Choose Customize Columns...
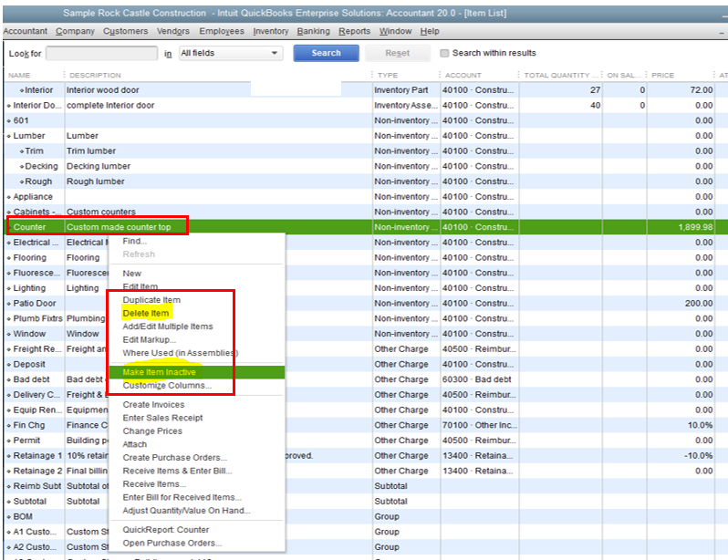Viewport: 728px width, 560px height. click(167, 386)
